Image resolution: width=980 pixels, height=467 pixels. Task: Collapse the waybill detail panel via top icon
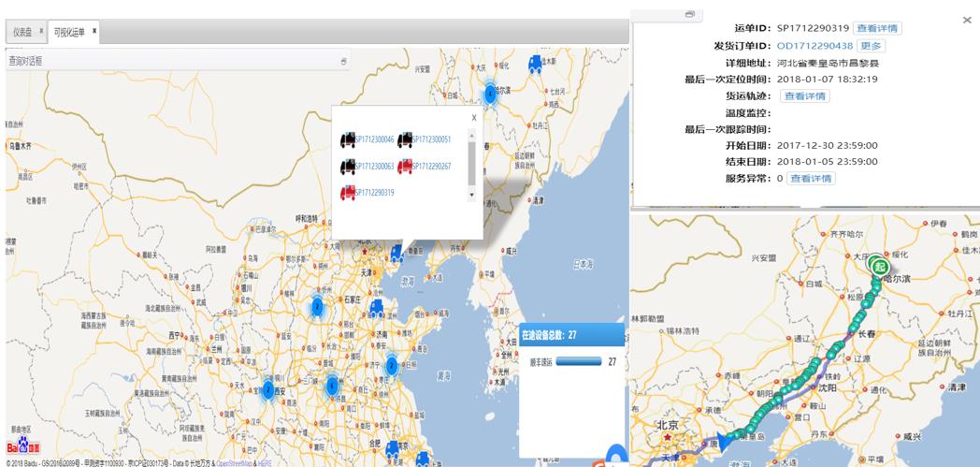click(689, 14)
